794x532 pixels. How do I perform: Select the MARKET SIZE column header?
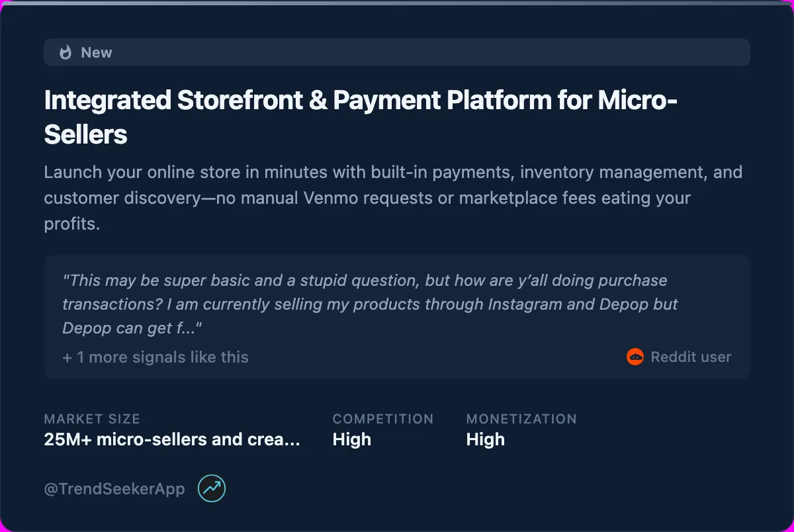(x=92, y=419)
